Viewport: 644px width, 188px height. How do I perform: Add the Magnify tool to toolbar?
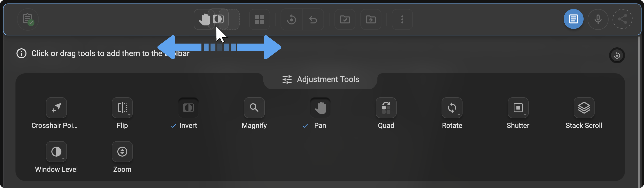254,108
